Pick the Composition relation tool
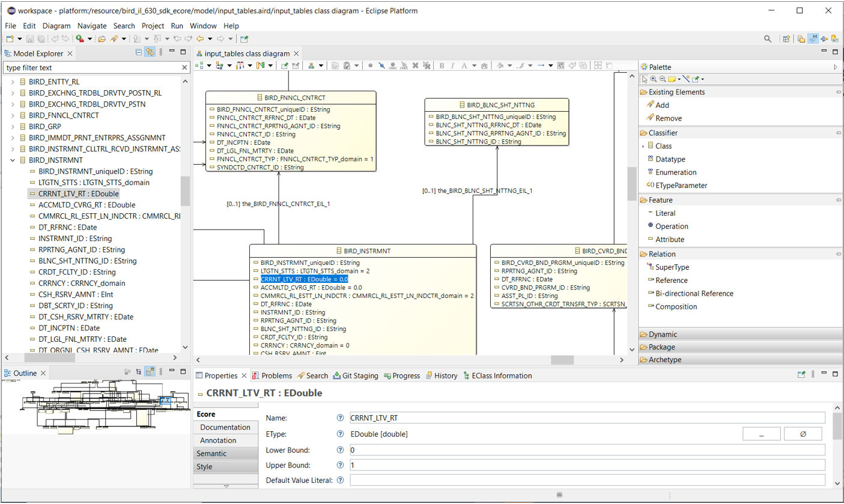Screen dimensions: 844x504 point(676,307)
